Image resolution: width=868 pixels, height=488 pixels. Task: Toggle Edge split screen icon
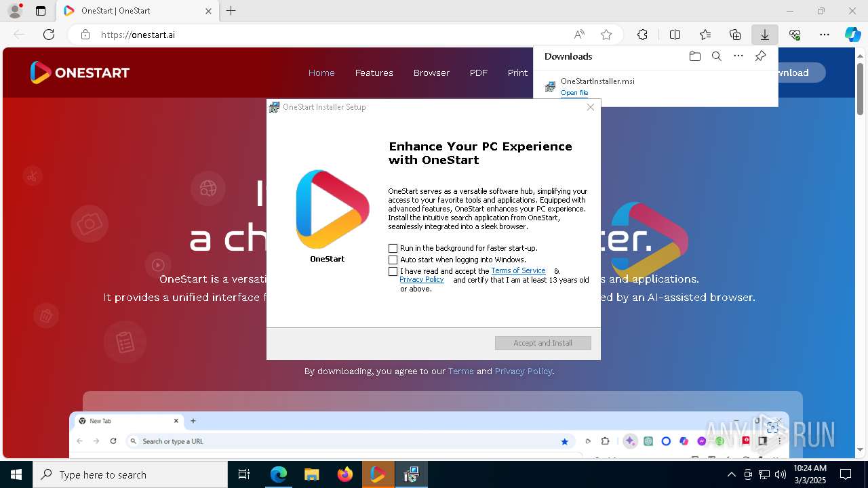coord(675,35)
